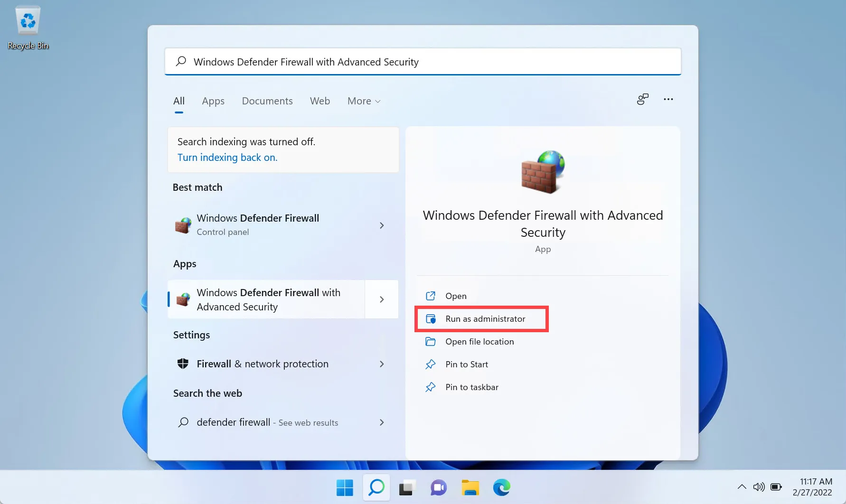Viewport: 846px width, 504px height.
Task: Open defender firewall web results
Action: (283, 422)
